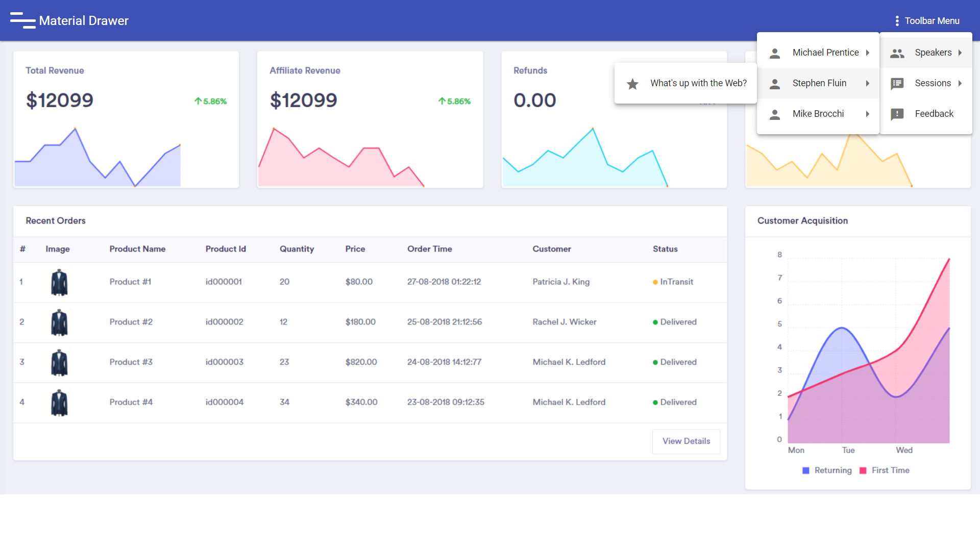
Task: Toggle the Returning legend square in chart
Action: point(805,470)
